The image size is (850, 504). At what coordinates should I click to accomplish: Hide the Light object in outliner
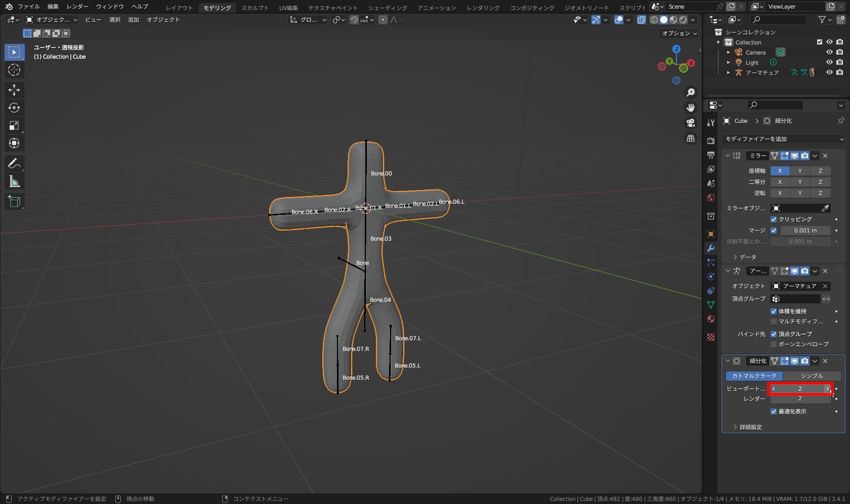point(829,63)
